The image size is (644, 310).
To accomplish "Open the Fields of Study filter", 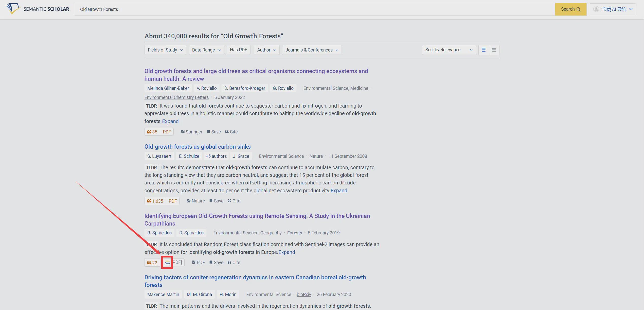I will (x=165, y=50).
